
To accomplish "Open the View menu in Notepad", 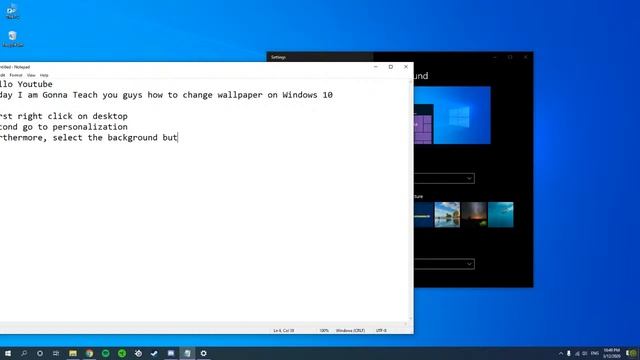I will 31,75.
